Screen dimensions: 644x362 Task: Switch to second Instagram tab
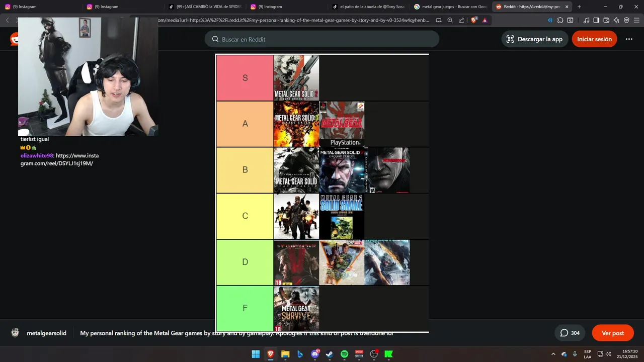122,7
